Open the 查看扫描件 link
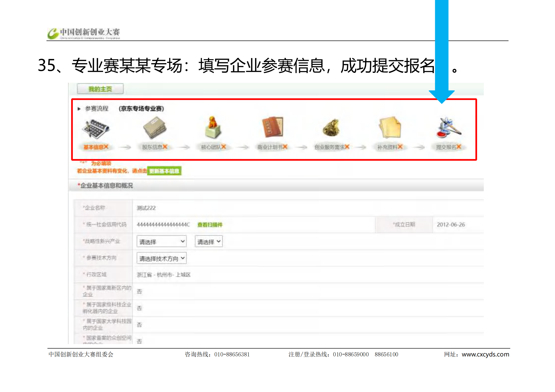 [x=210, y=225]
